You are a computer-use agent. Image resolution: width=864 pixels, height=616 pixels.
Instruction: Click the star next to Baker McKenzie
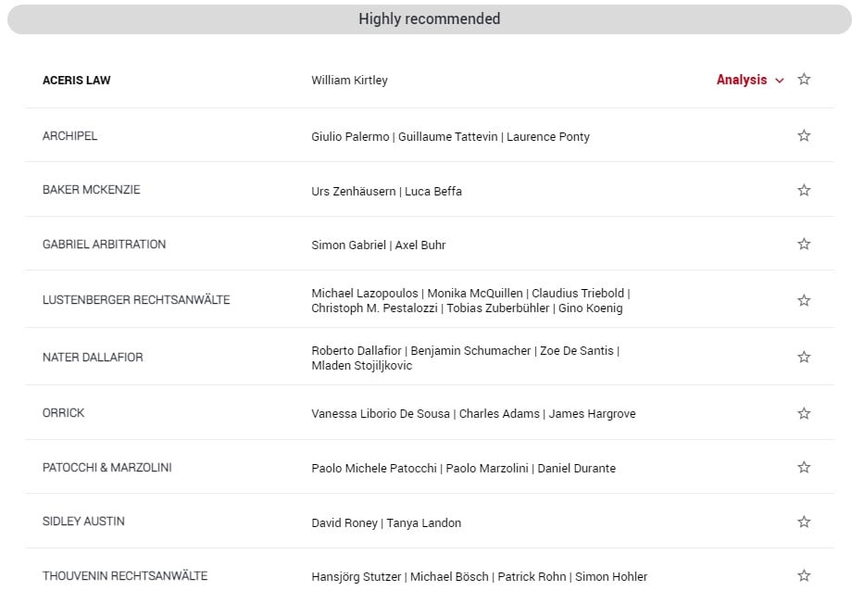coord(804,190)
